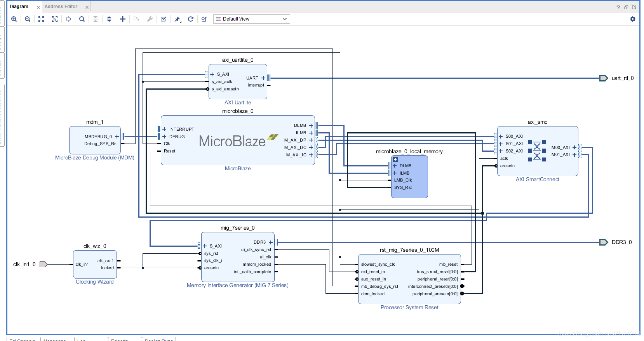This screenshot has height=341, width=644.
Task: Expand UART interface on axi_uartlite_0
Action: [x=263, y=78]
